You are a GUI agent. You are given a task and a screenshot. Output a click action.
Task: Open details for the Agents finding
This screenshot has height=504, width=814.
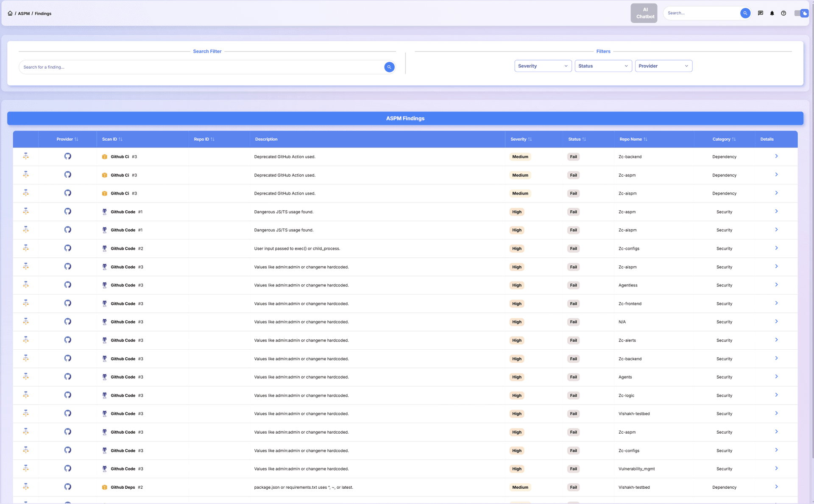[x=776, y=376]
